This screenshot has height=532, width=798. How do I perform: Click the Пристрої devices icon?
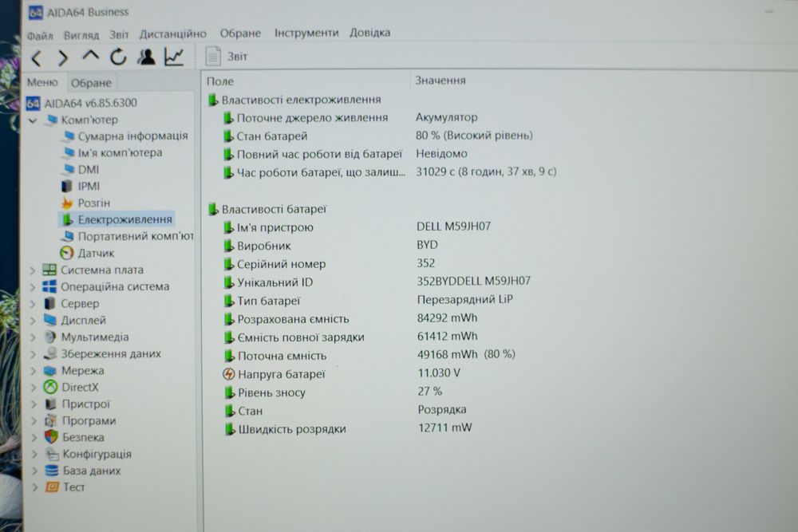(51, 404)
